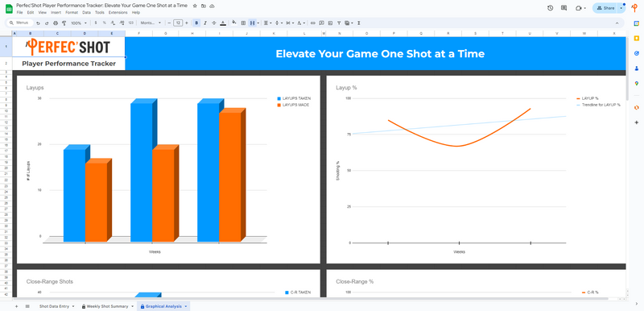Click the undo icon in the toolbar
This screenshot has width=644, height=311.
38,23
